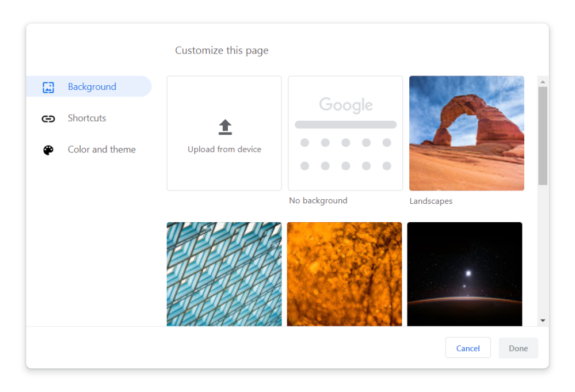Viewport: 575px width, 392px height.
Task: Click Upload from device
Action: pyautogui.click(x=224, y=133)
